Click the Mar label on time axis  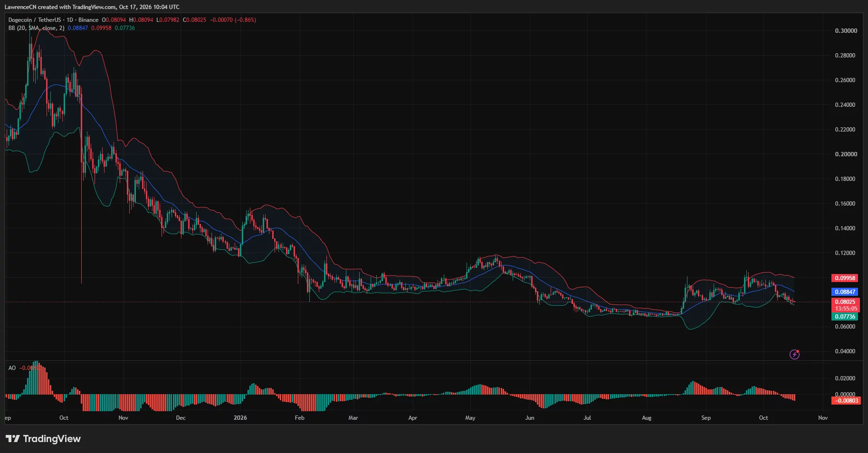[x=353, y=418]
